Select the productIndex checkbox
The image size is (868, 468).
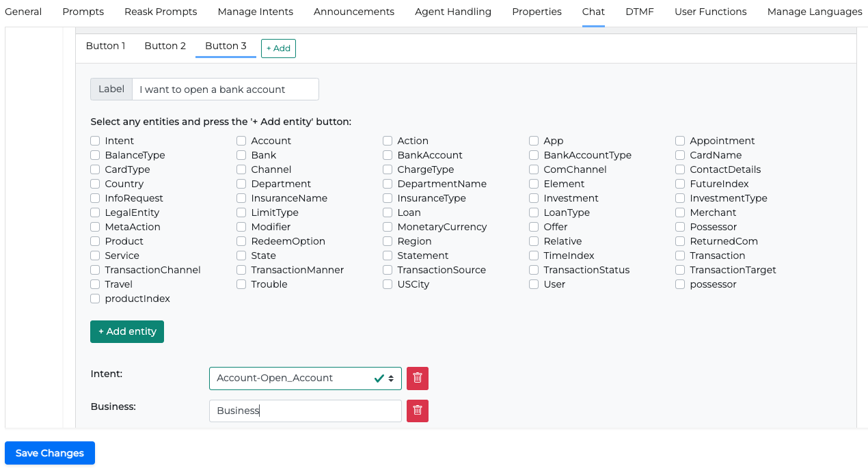click(x=95, y=299)
